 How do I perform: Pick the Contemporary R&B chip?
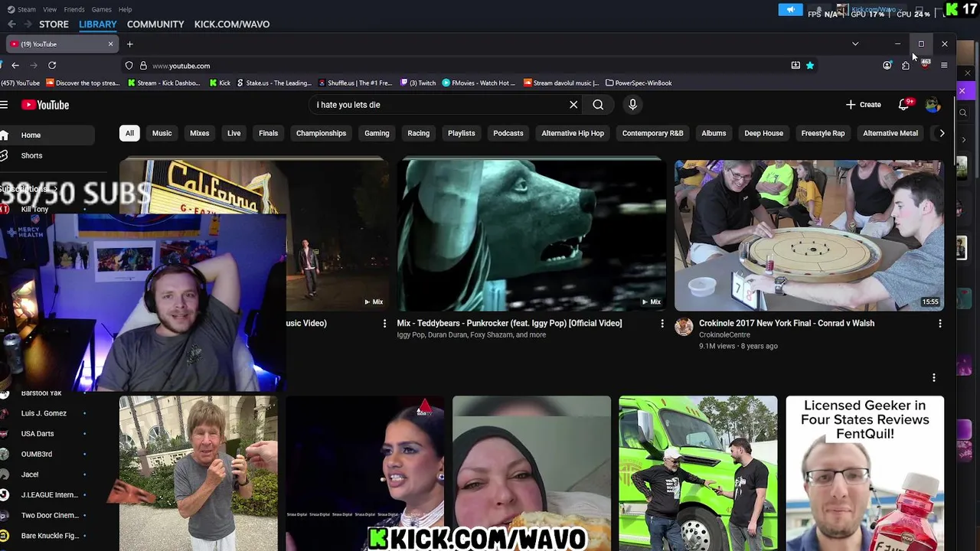[x=652, y=133]
